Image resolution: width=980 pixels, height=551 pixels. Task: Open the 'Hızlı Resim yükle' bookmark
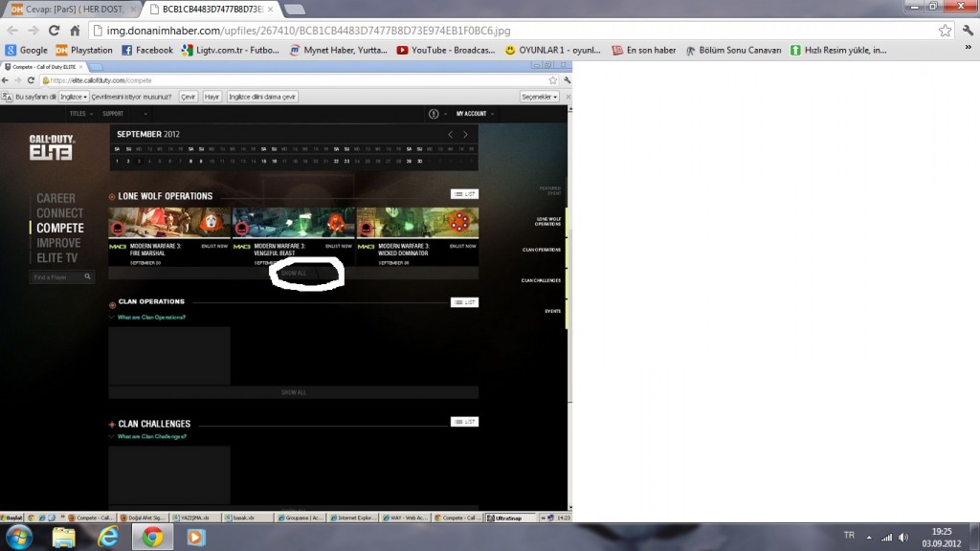[x=838, y=50]
